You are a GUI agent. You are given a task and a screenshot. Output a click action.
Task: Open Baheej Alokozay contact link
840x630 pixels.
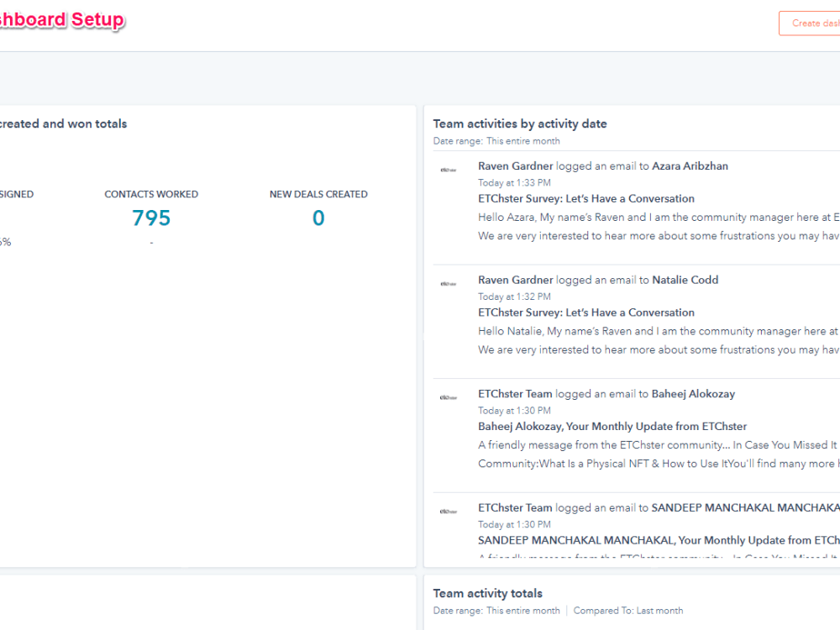point(693,394)
